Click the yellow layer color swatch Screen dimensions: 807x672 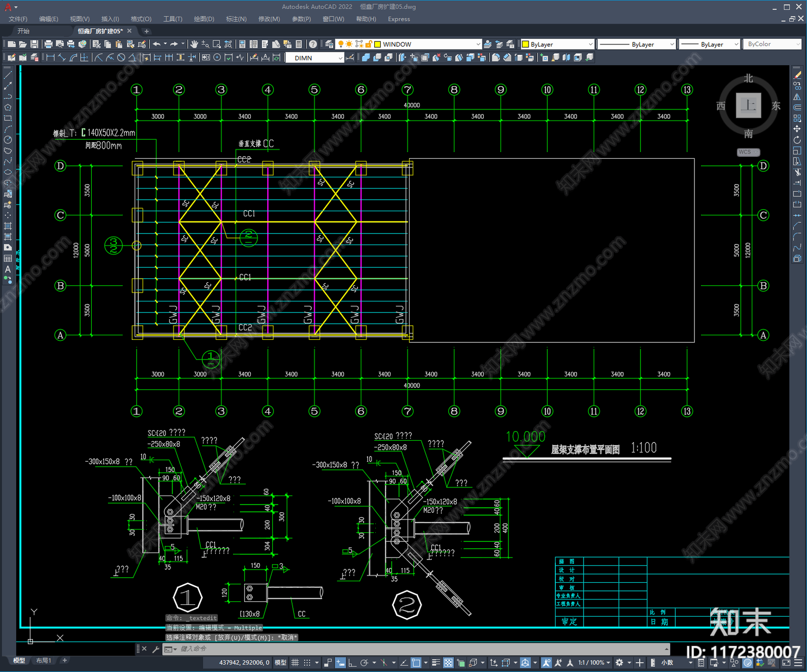[377, 44]
